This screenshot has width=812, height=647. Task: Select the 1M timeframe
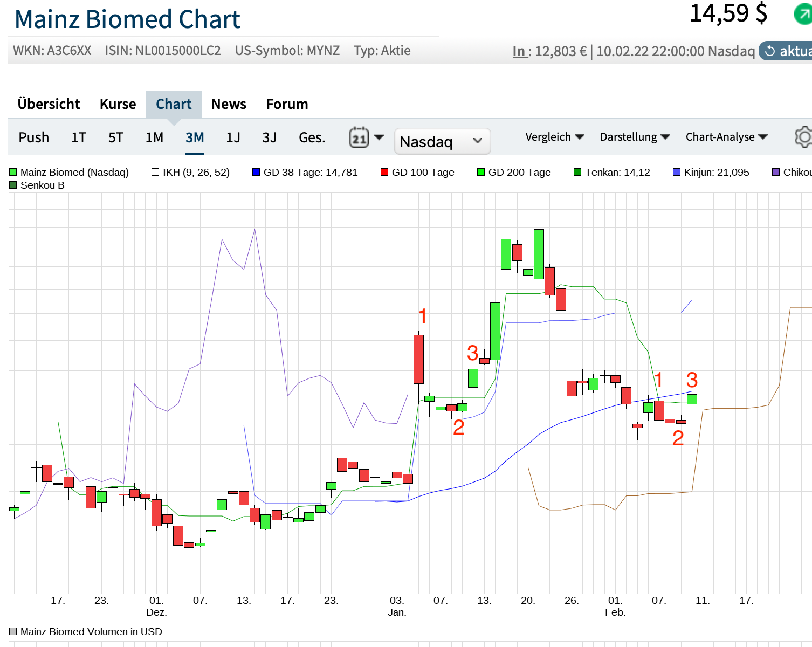pyautogui.click(x=154, y=137)
